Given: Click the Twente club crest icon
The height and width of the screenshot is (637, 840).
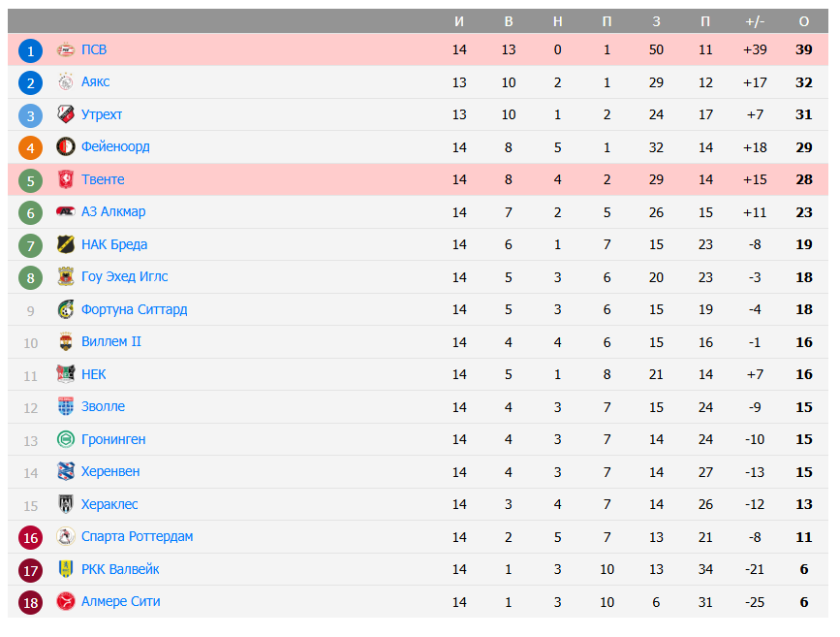Looking at the screenshot, I should [65, 179].
